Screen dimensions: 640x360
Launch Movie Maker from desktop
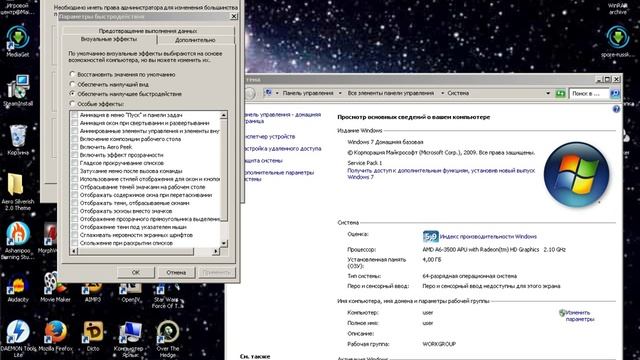point(55,288)
